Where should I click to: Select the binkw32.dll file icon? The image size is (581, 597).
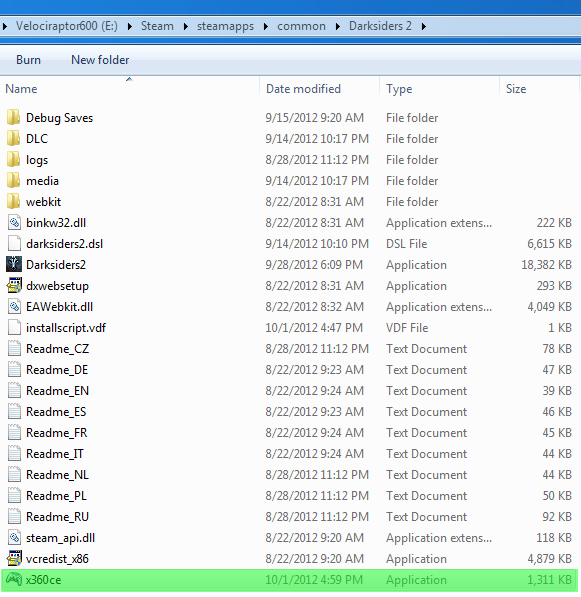(x=14, y=223)
